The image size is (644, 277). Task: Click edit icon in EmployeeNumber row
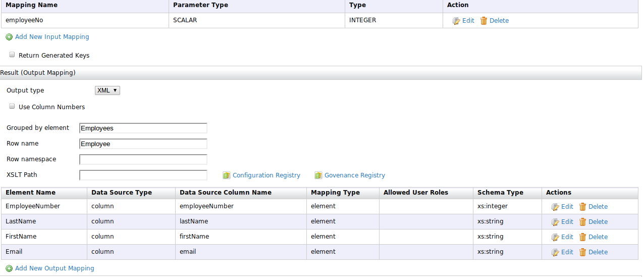(555, 207)
